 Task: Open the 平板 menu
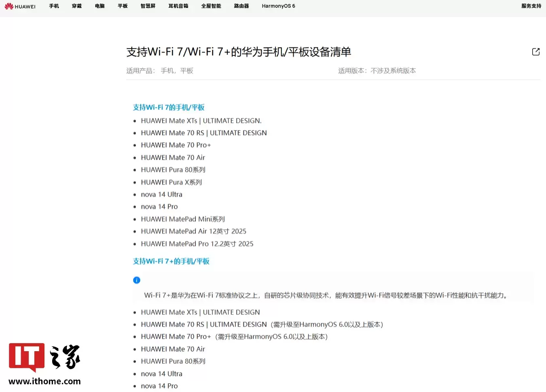pos(122,6)
